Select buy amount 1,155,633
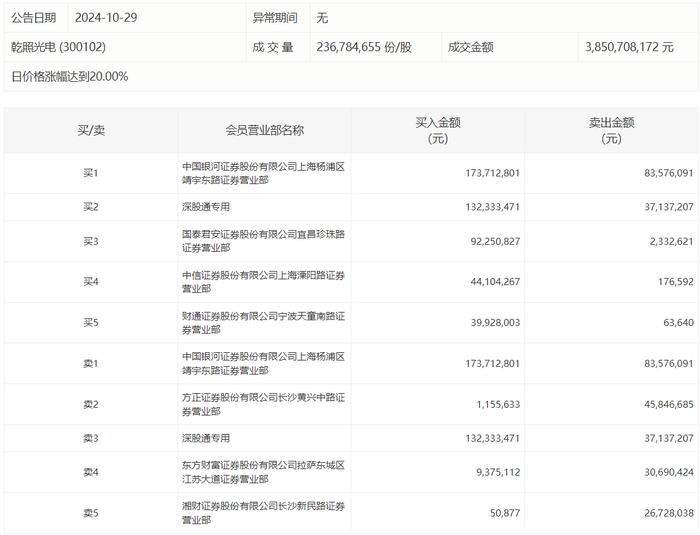 click(x=498, y=405)
